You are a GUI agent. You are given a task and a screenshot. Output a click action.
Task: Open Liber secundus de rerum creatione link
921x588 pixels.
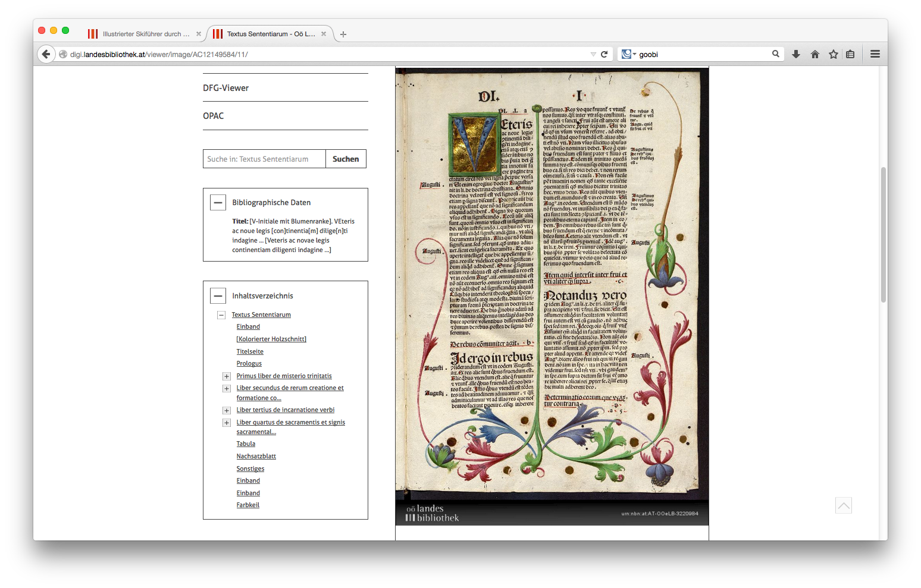pyautogui.click(x=290, y=393)
